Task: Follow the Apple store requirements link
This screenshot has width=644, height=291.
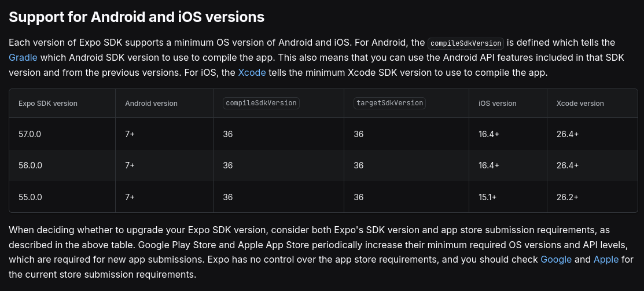Action: (x=606, y=259)
